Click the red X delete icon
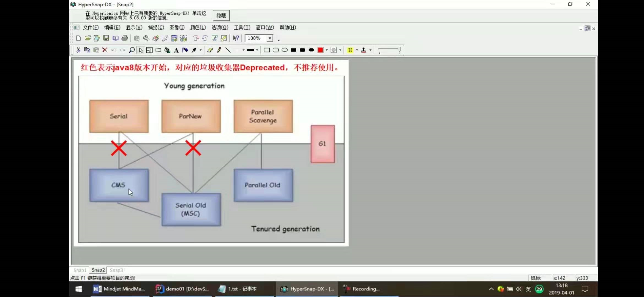The height and width of the screenshot is (297, 644). coord(105,50)
